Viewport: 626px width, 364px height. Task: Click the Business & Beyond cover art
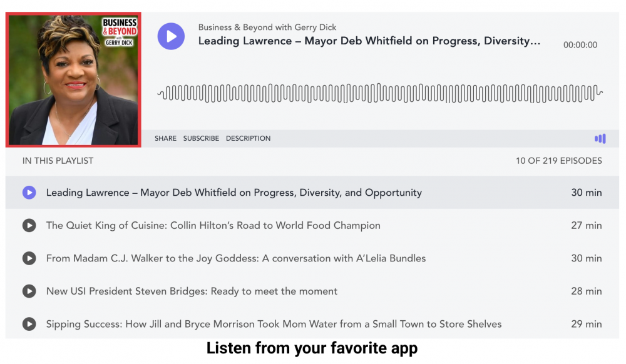73,79
